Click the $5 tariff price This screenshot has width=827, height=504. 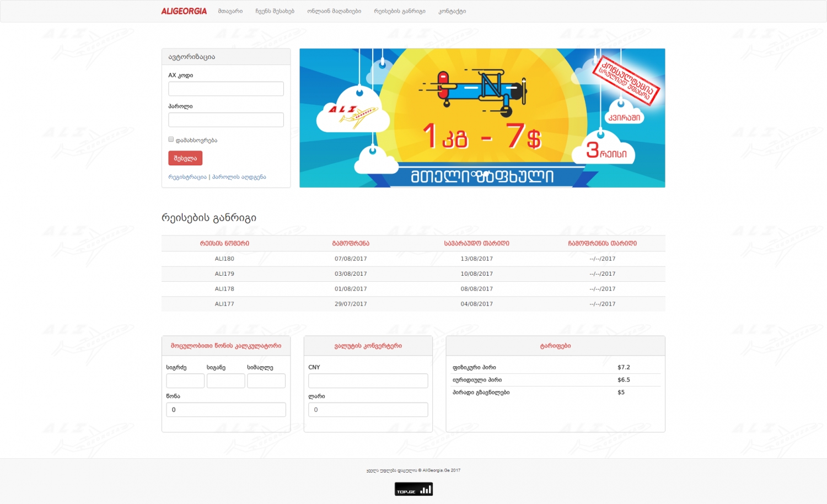621,393
